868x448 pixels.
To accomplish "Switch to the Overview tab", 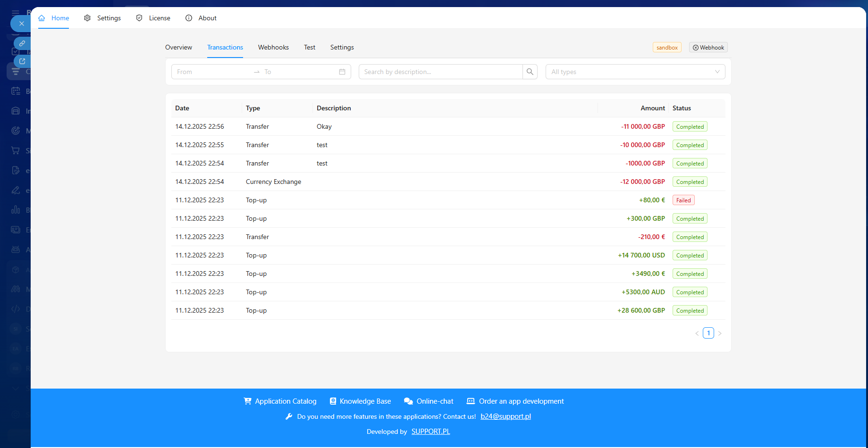I will [x=178, y=47].
